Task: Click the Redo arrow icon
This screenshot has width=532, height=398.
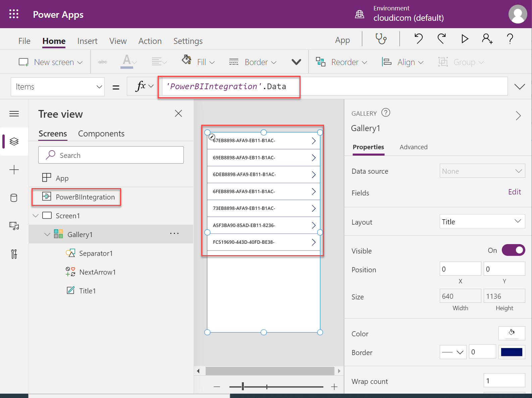Action: [x=442, y=39]
